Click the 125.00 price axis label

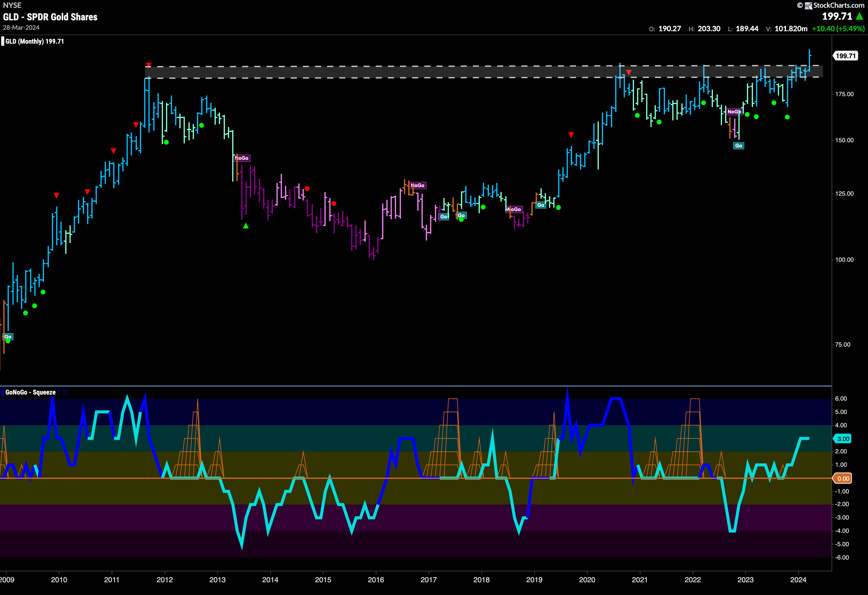coord(844,194)
